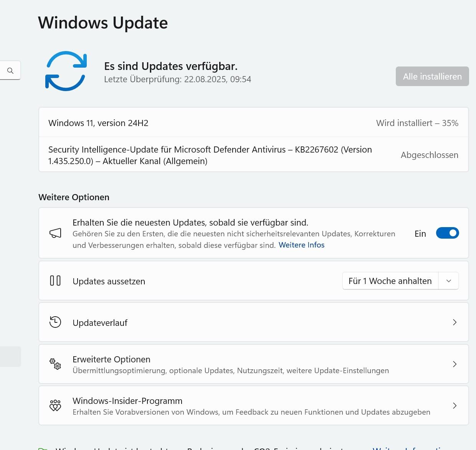The height and width of the screenshot is (450, 476).
Task: Click the Wird installiert – 35% status
Action: tap(417, 123)
